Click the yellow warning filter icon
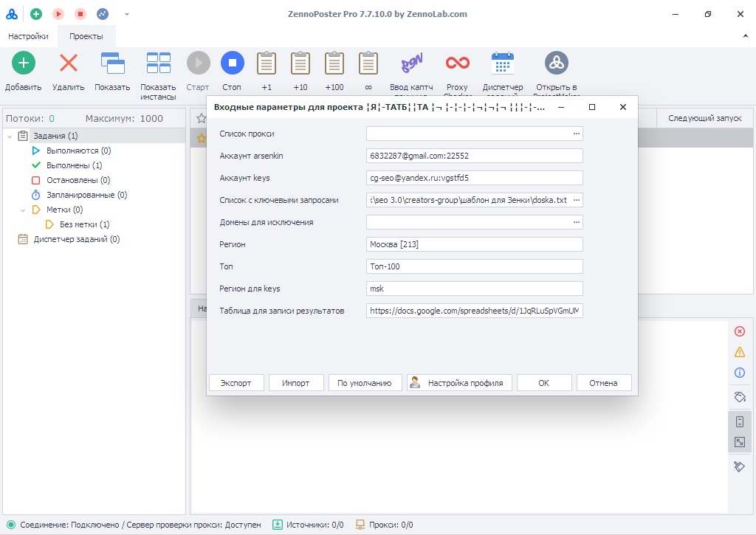The image size is (756, 535). (x=740, y=352)
